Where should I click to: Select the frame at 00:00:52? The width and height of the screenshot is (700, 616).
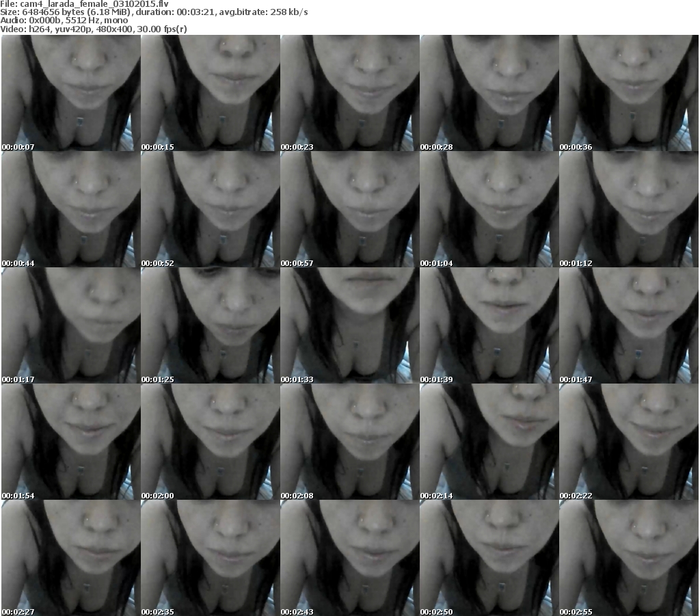211,209
